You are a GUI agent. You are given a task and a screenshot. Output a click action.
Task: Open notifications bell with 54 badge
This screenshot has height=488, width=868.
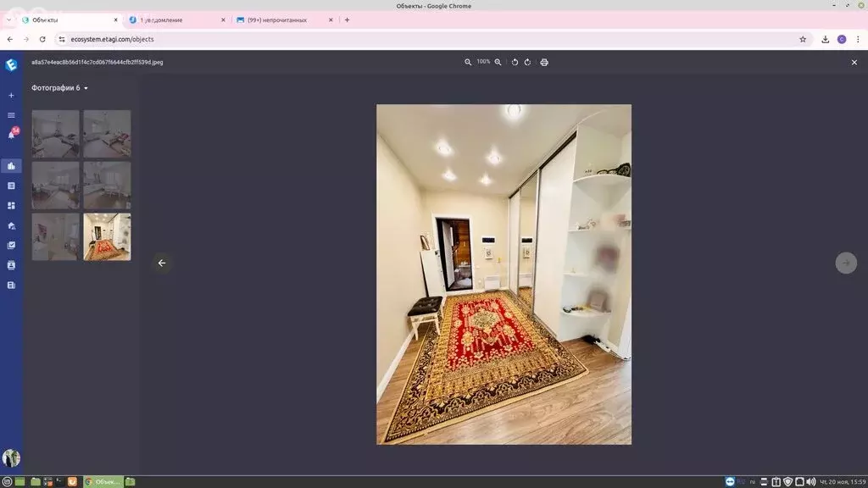[12, 134]
